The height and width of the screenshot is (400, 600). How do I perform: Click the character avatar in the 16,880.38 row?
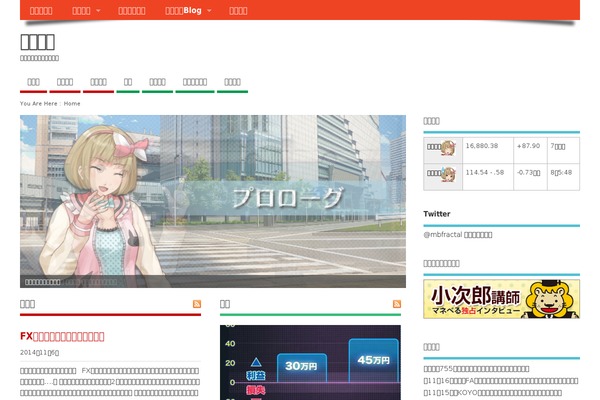(x=448, y=148)
